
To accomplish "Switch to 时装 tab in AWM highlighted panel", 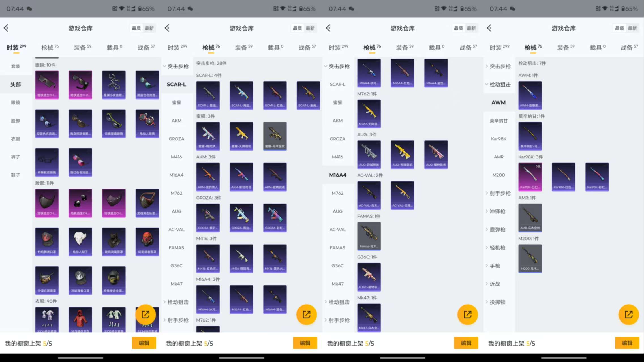I will [500, 47].
